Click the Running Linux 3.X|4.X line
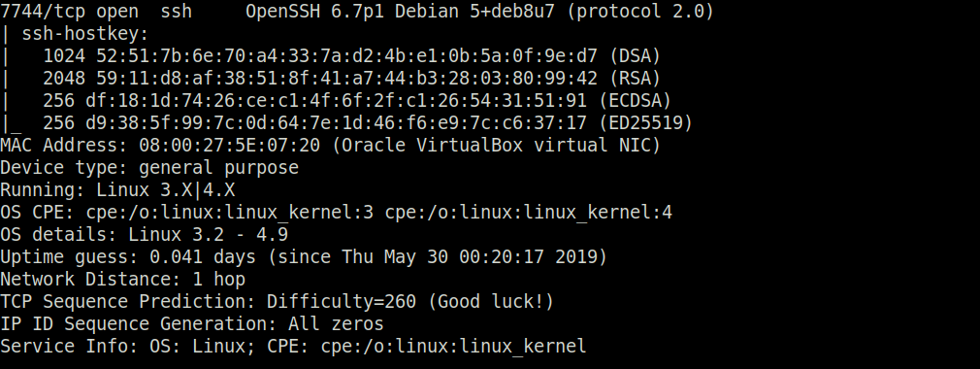 click(117, 190)
